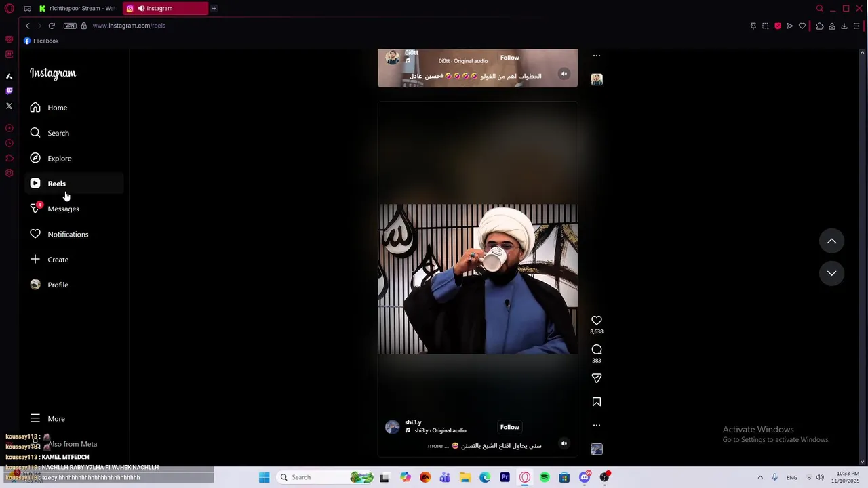Open 0i0tt profile picture

[393, 58]
